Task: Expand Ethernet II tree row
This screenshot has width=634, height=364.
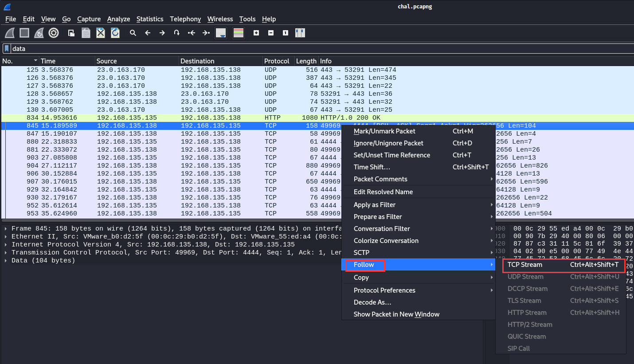Action: pos(6,237)
